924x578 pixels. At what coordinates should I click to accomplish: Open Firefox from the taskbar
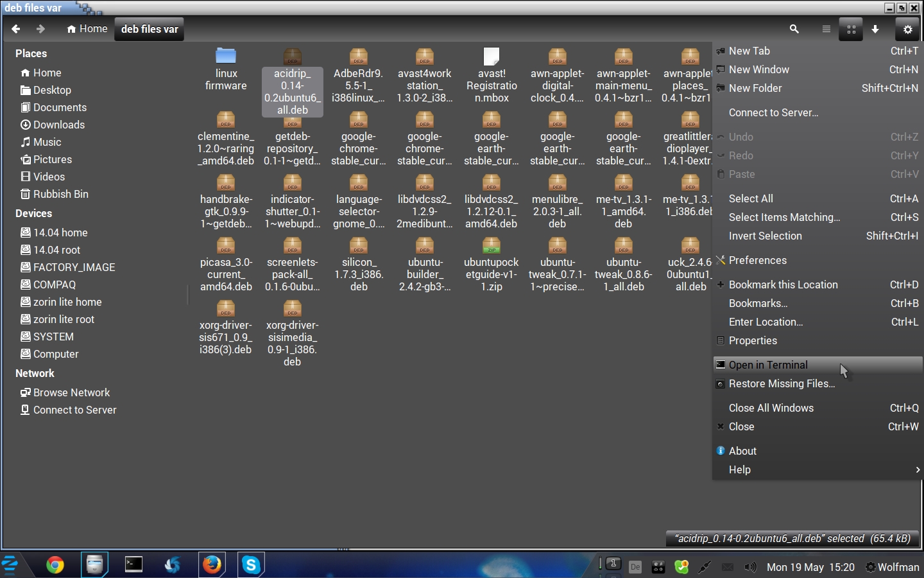click(212, 565)
